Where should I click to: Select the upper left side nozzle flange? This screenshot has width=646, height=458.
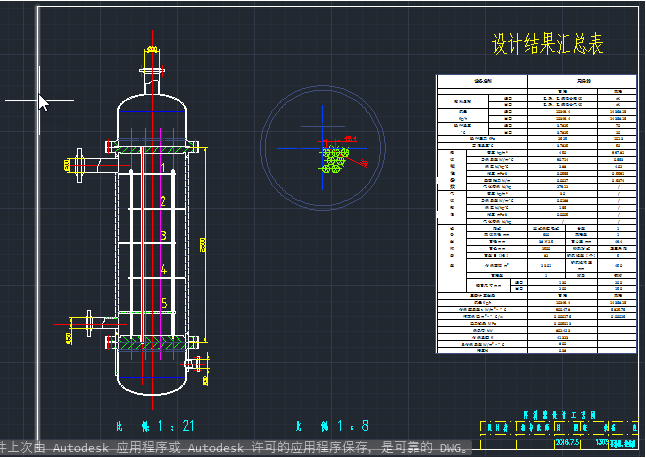pyautogui.click(x=80, y=166)
